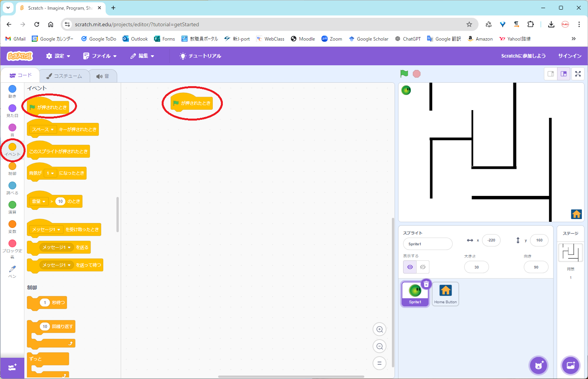The height and width of the screenshot is (379, 588).
Task: Click the sprite x position field
Action: [x=491, y=240]
